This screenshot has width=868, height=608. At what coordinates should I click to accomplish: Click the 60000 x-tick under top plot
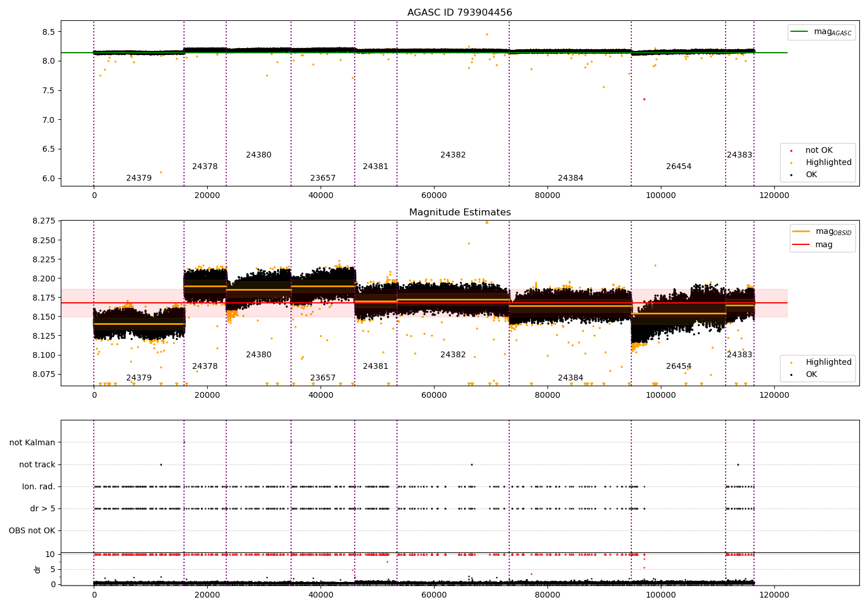(x=434, y=196)
